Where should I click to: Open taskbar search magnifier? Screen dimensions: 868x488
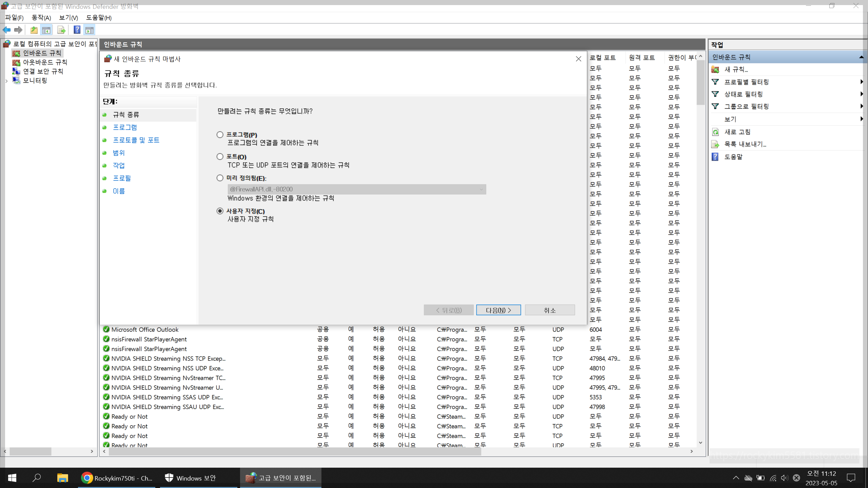(x=37, y=478)
